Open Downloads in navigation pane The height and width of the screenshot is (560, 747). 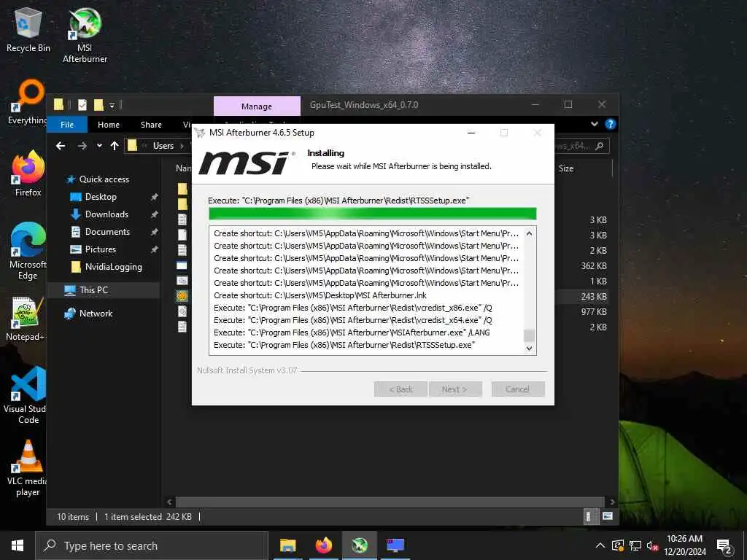point(107,214)
